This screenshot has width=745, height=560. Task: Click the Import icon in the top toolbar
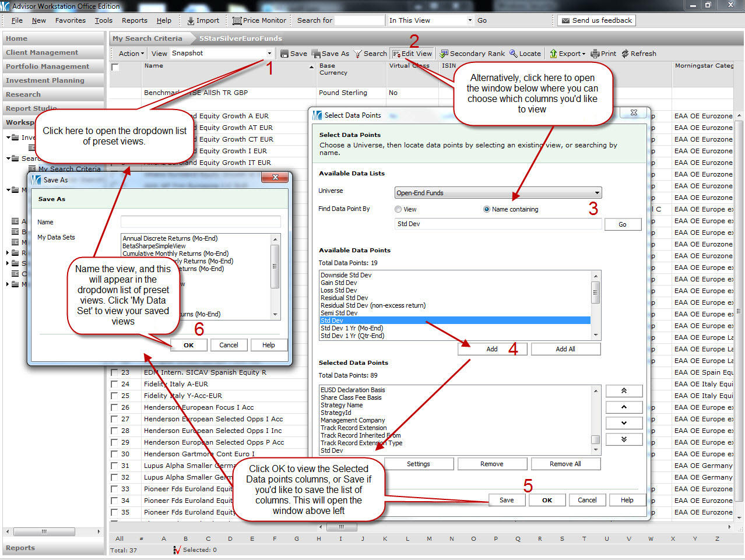tap(191, 20)
